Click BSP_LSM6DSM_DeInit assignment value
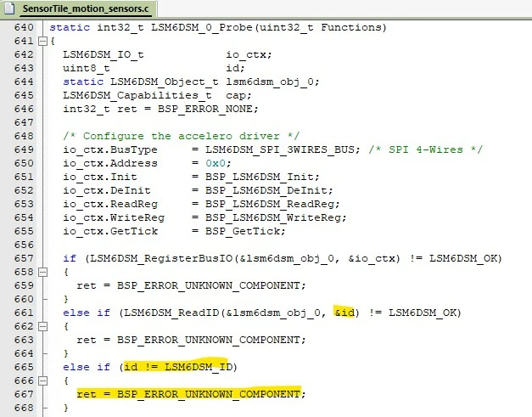 [266, 190]
